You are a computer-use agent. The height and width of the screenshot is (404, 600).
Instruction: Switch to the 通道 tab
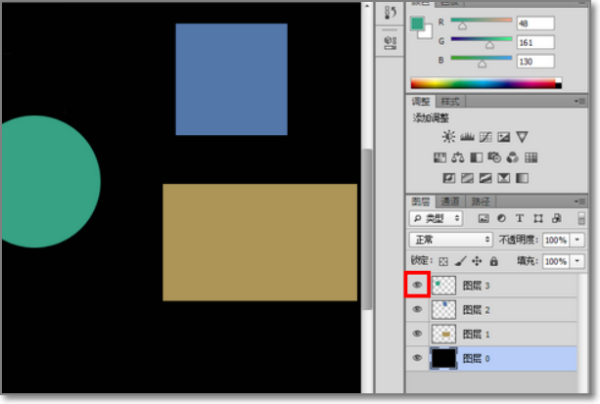point(450,201)
